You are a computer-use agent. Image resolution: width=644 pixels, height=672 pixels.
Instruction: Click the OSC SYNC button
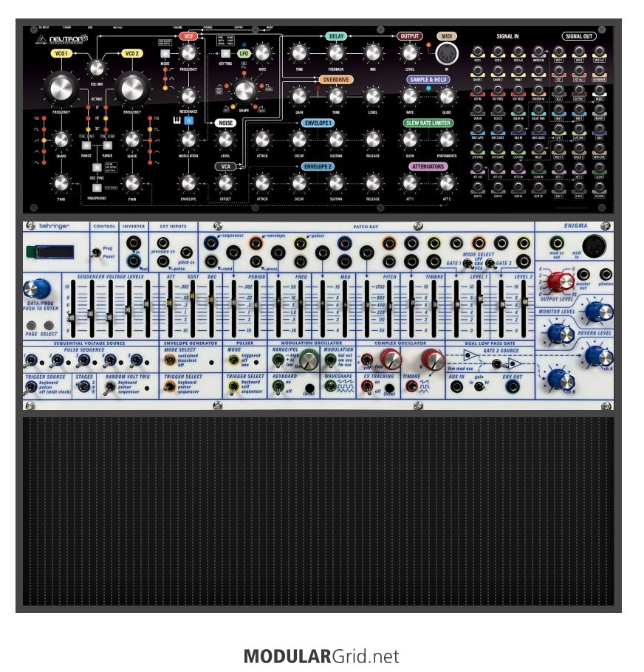click(x=97, y=167)
